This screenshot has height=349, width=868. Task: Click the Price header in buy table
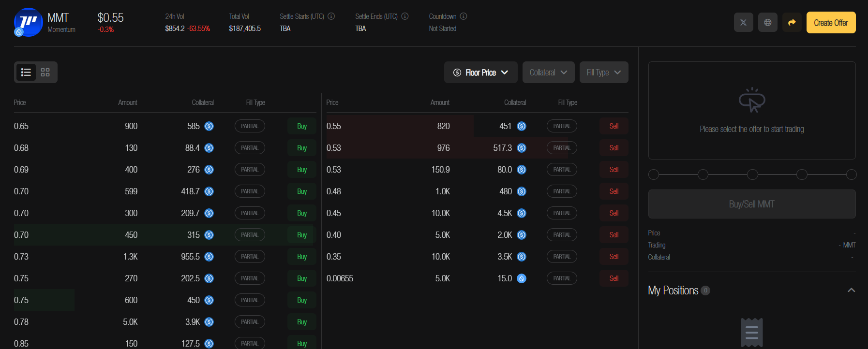click(x=20, y=102)
